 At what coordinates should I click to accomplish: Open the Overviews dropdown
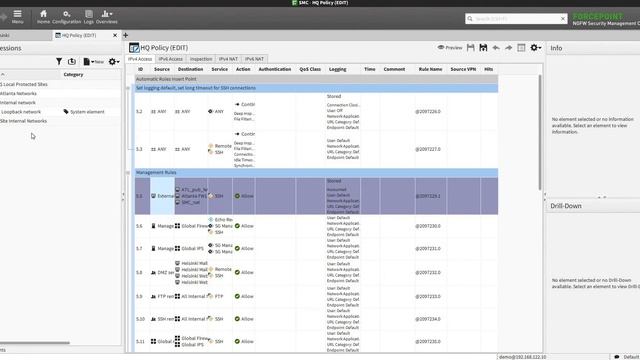107,17
